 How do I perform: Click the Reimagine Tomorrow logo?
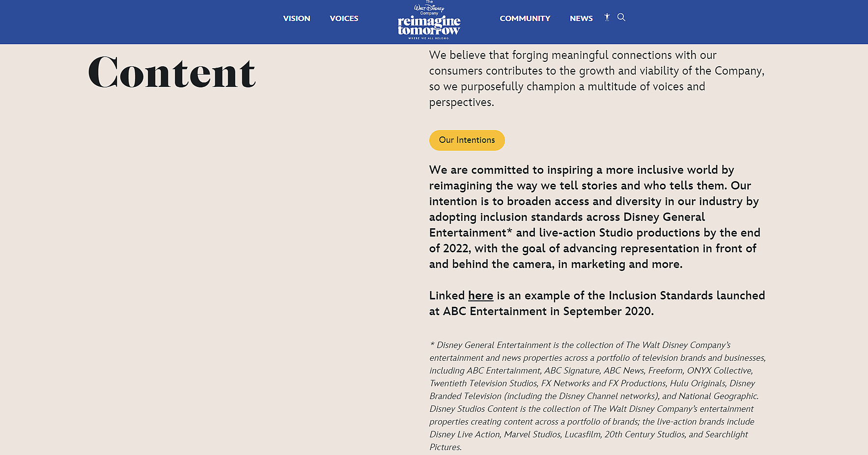(x=429, y=26)
